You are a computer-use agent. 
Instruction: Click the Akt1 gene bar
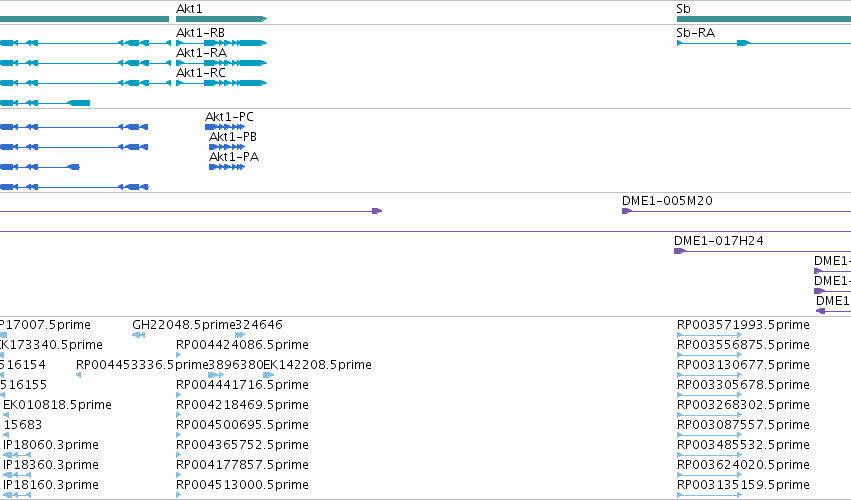[x=221, y=19]
